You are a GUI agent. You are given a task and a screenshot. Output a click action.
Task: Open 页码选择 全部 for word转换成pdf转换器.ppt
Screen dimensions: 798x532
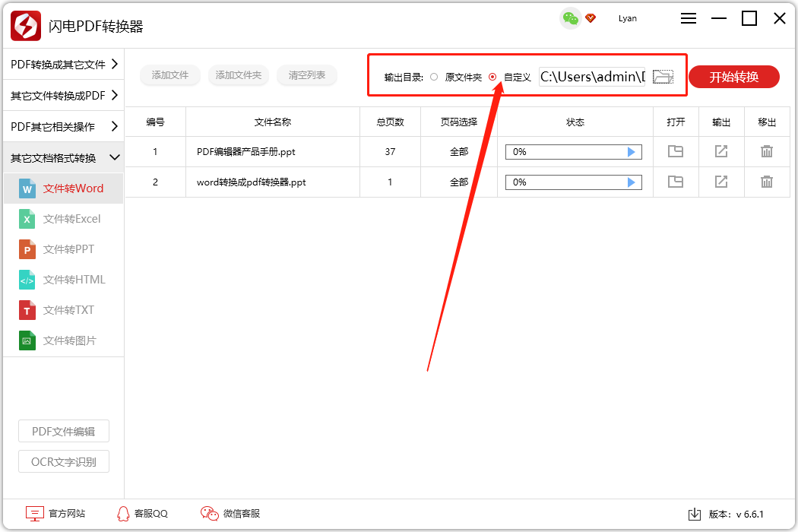(x=459, y=182)
